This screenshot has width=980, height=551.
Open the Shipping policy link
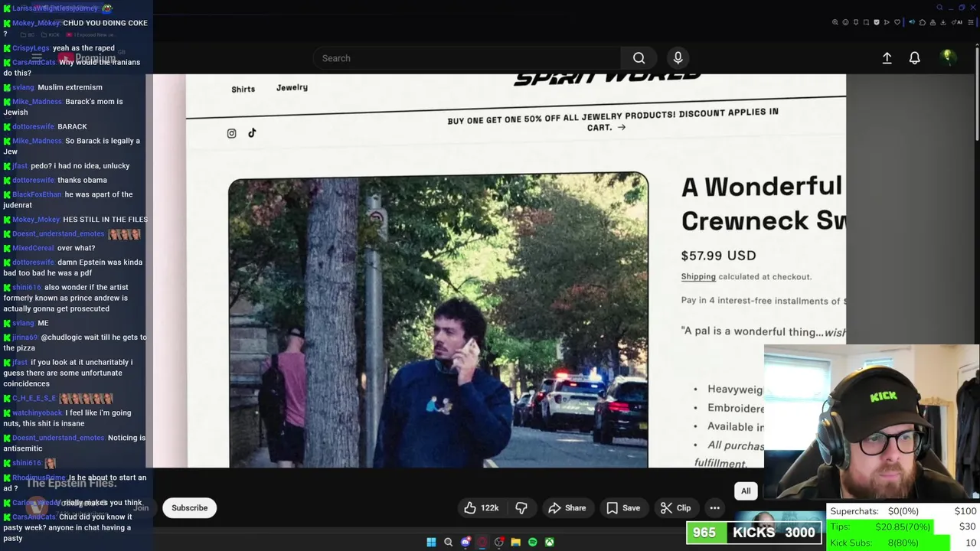[x=698, y=277]
